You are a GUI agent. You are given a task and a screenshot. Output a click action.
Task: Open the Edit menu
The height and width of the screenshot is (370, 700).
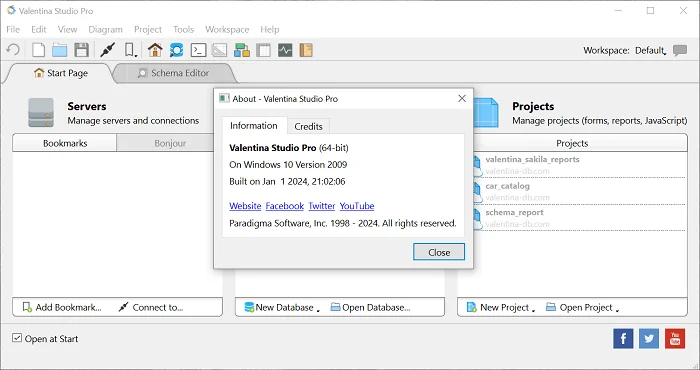point(39,29)
